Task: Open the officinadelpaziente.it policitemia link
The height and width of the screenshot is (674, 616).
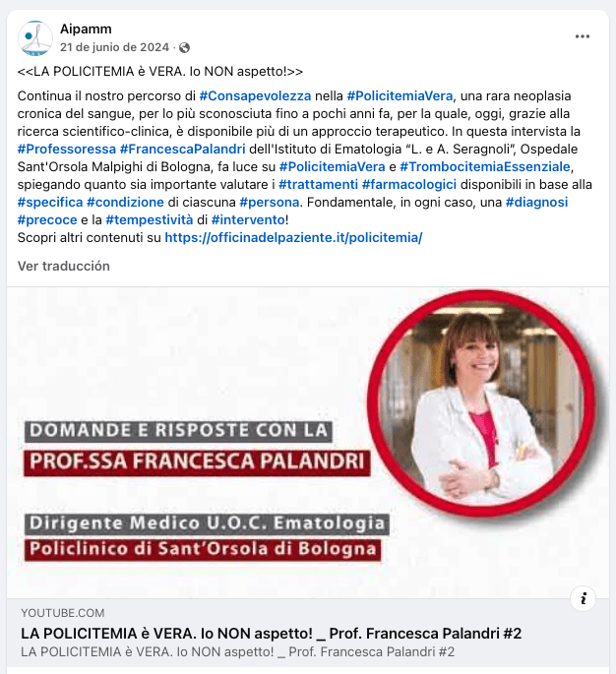Action: click(x=293, y=238)
